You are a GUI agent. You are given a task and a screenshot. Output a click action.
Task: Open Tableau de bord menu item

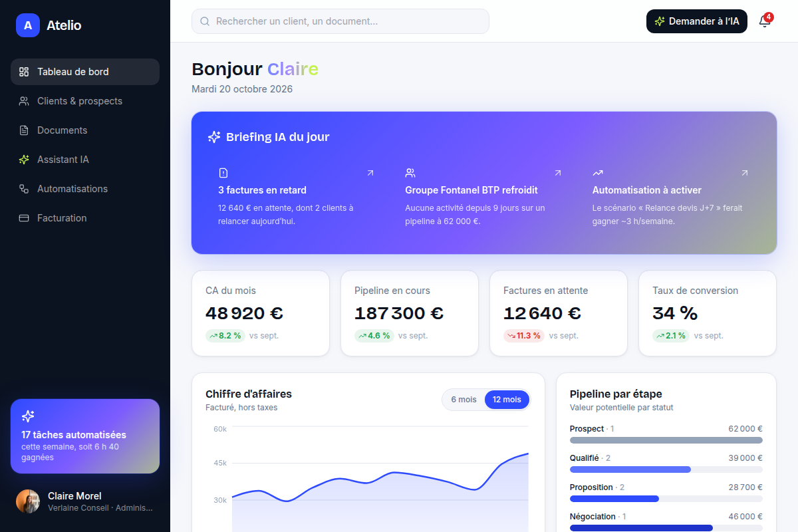85,72
